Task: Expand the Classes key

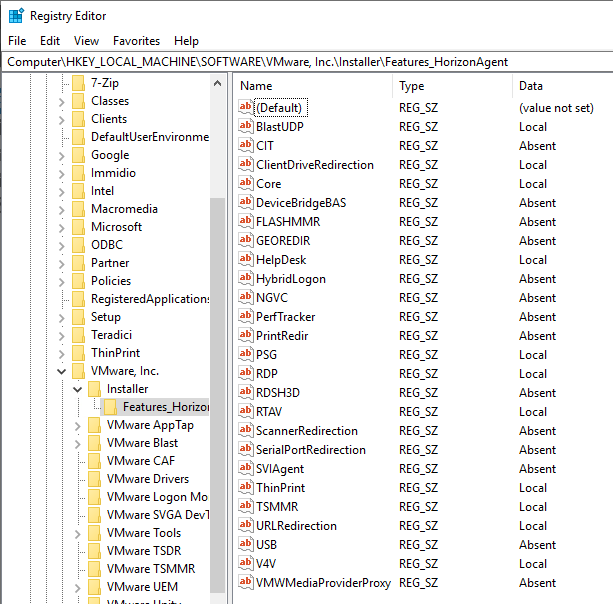Action: (x=61, y=102)
